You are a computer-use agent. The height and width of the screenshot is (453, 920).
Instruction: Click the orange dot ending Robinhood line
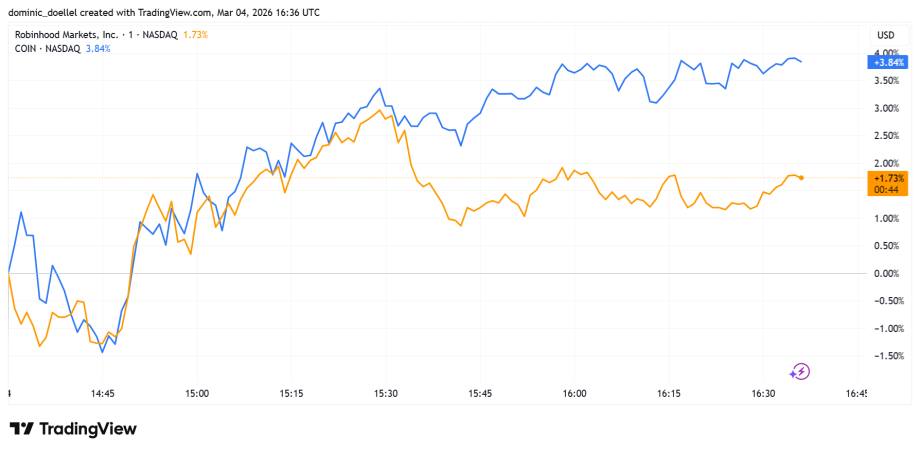point(801,177)
